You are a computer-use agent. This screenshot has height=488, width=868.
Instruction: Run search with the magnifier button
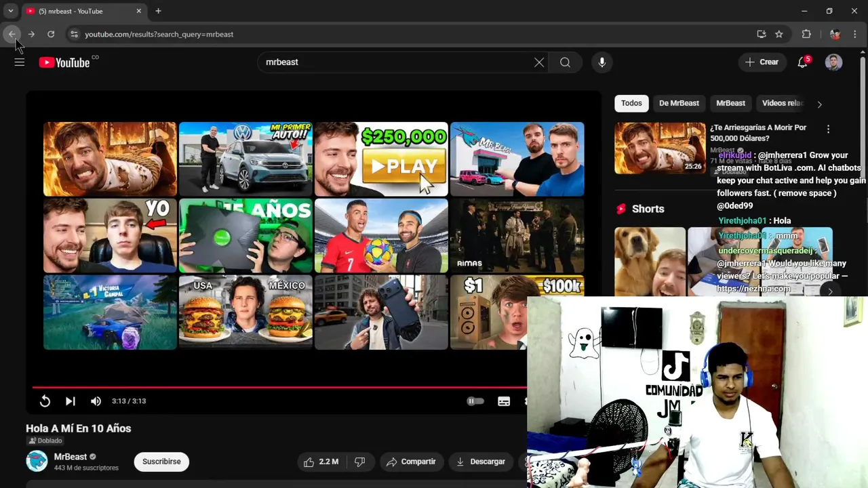point(565,62)
